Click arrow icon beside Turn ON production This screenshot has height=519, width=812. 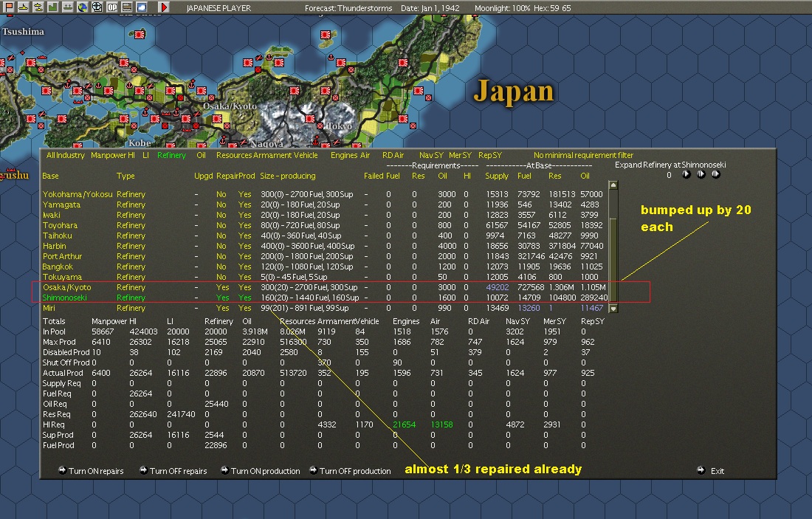click(x=224, y=470)
